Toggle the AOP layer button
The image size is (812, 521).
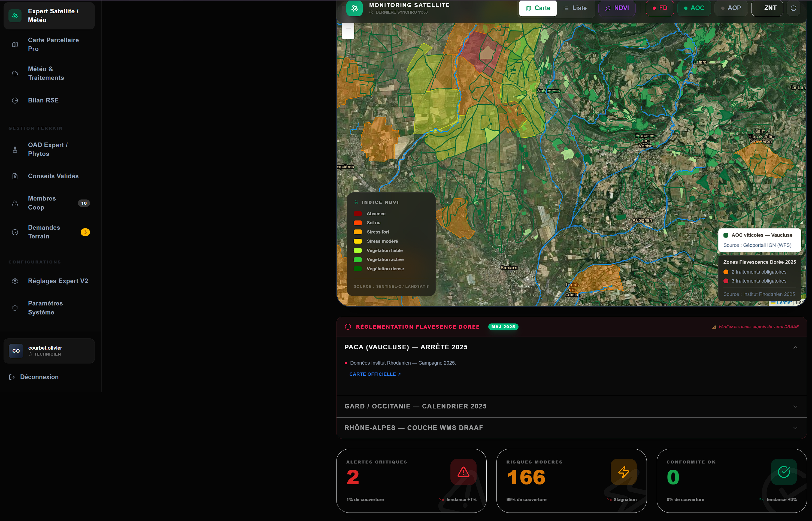(x=731, y=8)
